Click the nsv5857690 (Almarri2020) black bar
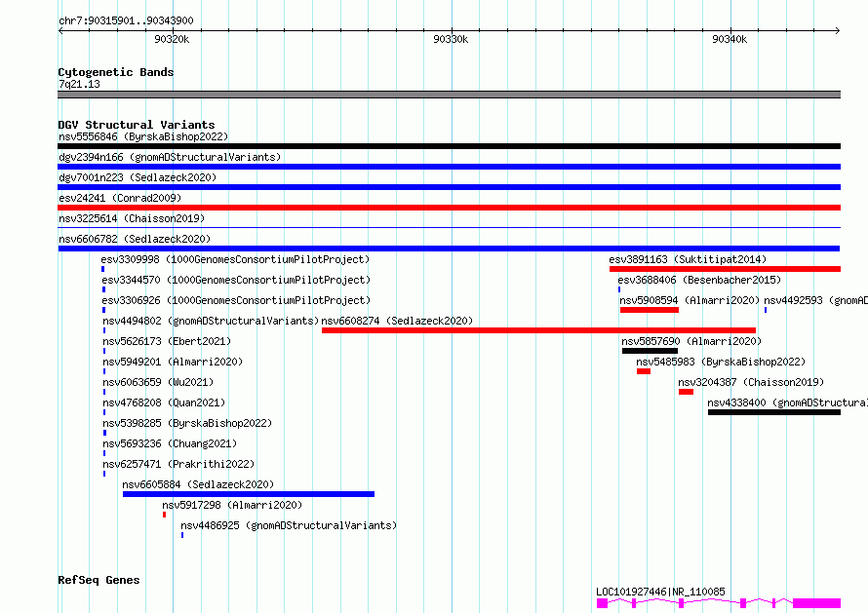This screenshot has height=613, width=868. 650,351
